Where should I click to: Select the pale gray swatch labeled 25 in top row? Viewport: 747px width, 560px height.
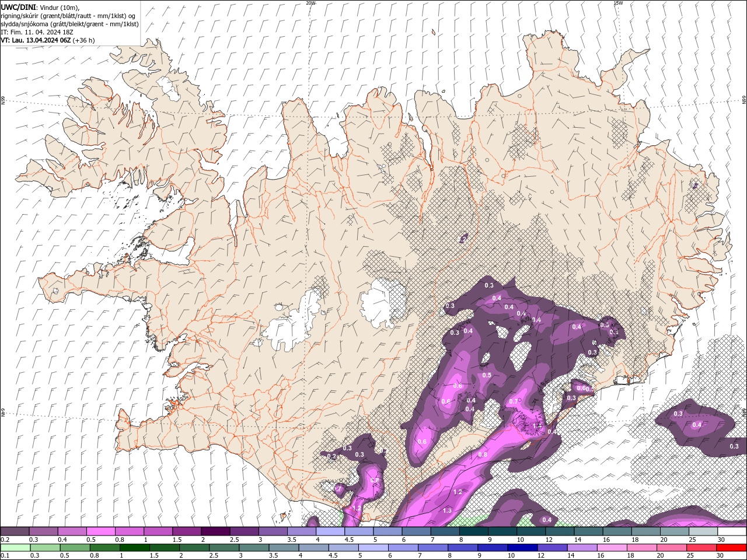point(703,531)
